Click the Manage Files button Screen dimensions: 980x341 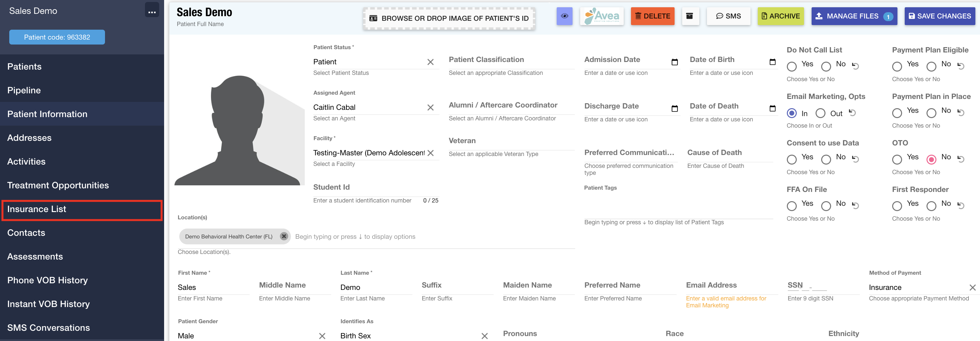pyautogui.click(x=854, y=16)
